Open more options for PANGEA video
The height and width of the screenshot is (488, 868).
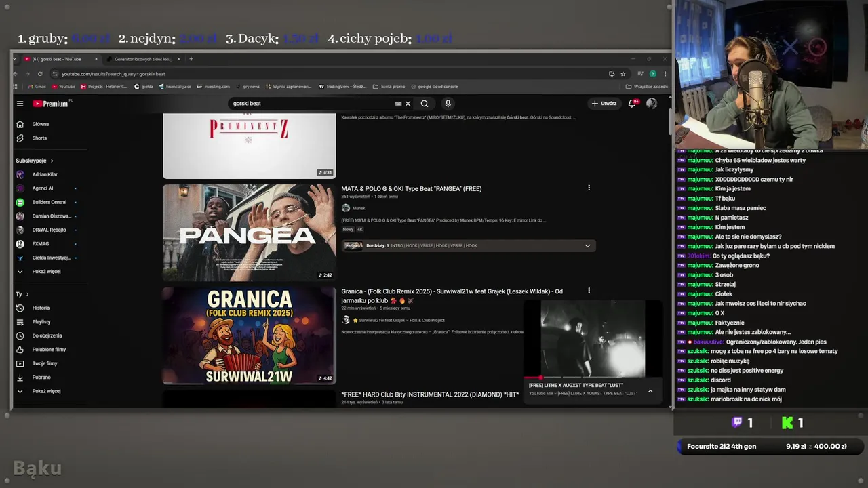point(589,188)
